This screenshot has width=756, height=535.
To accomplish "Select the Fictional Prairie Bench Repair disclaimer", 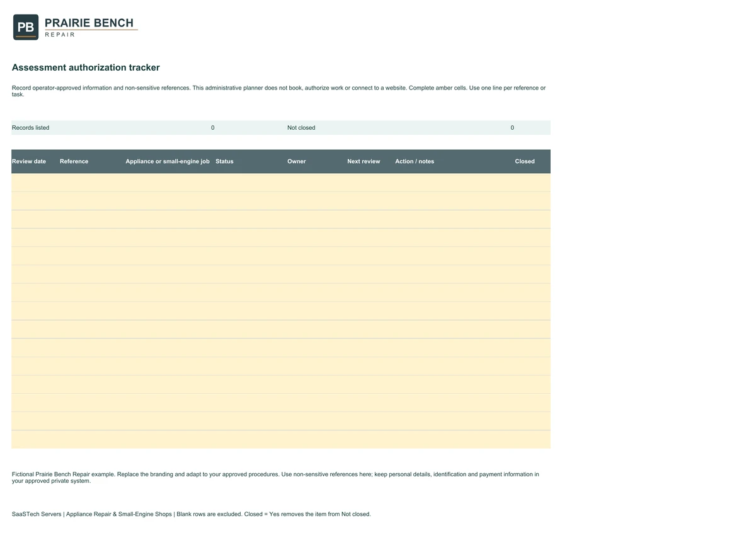I will [x=275, y=478].
